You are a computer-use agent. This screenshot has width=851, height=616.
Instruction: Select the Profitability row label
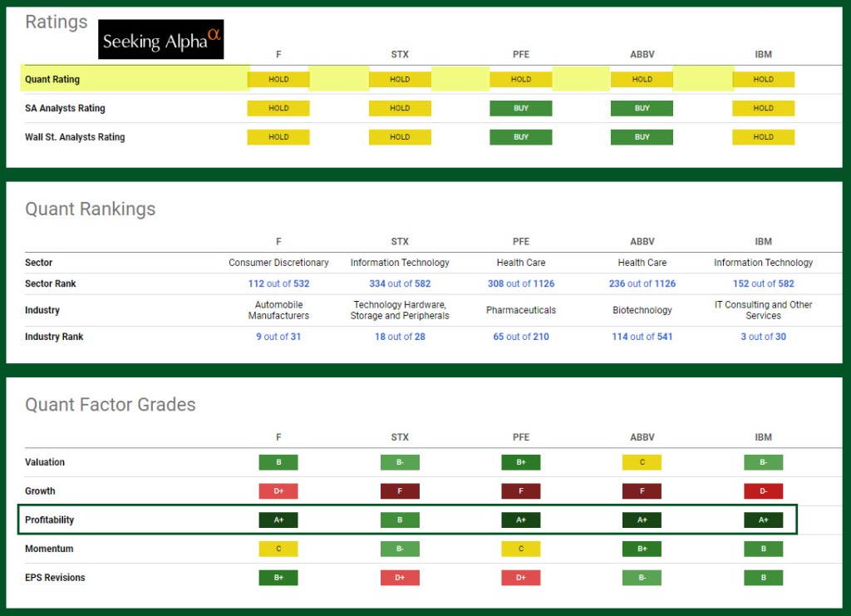click(x=50, y=520)
